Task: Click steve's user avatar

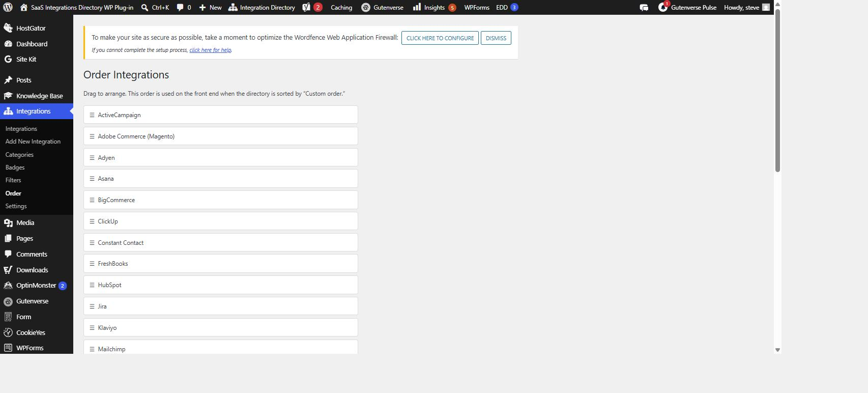Action: tap(766, 7)
